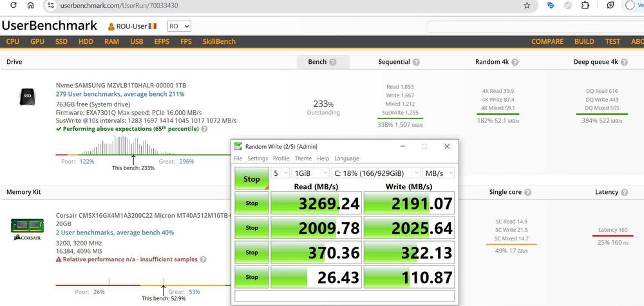644x306 pixels.
Task: Open the GPU navigation tab
Action: click(37, 41)
